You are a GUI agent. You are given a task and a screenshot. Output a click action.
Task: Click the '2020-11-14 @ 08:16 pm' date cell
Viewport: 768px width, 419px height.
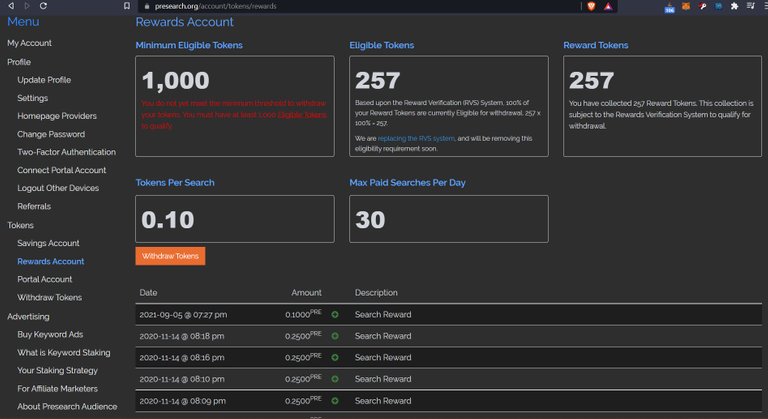(182, 358)
